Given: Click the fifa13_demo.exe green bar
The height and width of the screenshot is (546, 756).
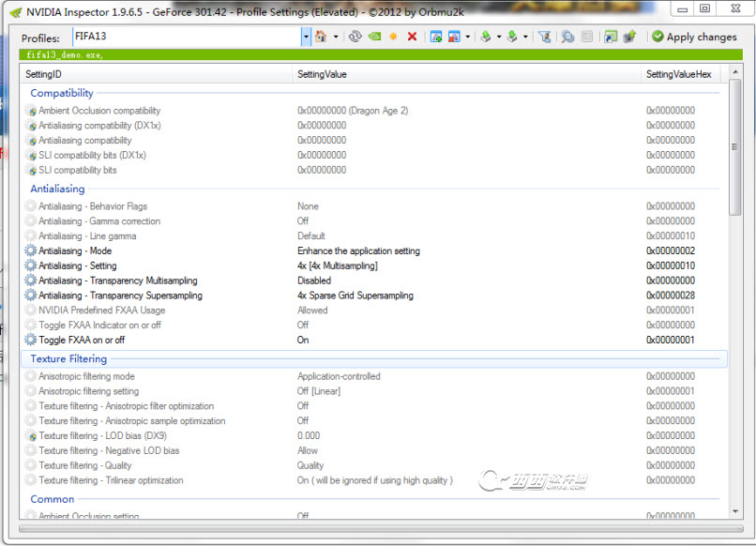Looking at the screenshot, I should point(381,55).
